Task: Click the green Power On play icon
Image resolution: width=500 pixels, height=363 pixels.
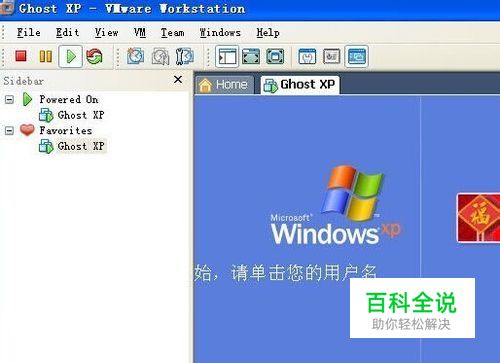Action: tap(71, 56)
